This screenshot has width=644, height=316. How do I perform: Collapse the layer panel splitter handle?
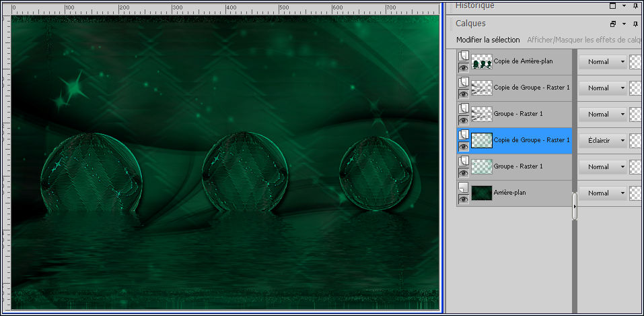pos(575,206)
